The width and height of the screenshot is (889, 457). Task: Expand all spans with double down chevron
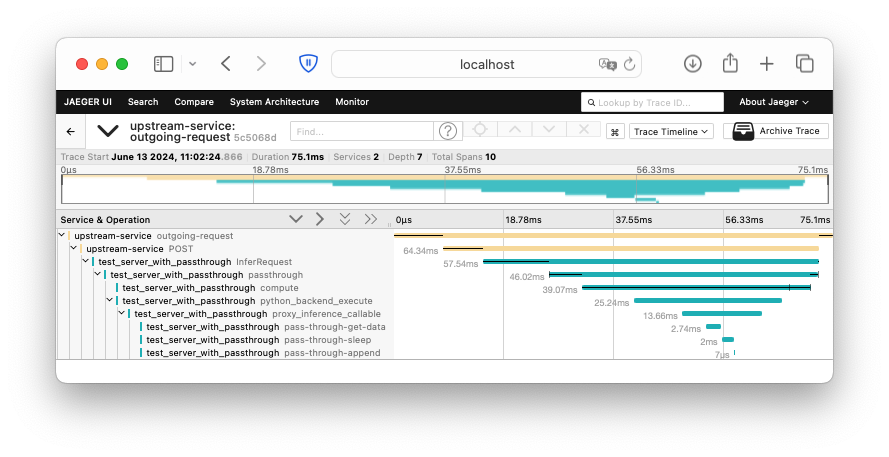click(345, 219)
